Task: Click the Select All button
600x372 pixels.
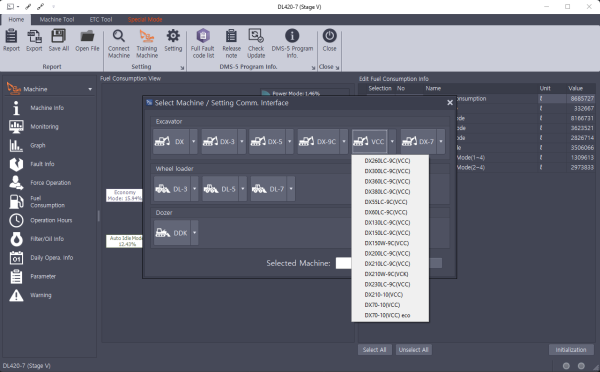Action: (374, 350)
